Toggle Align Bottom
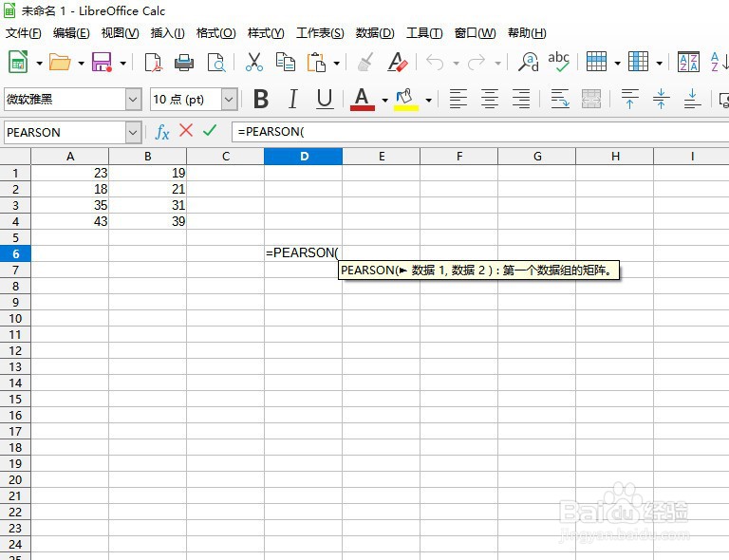 click(x=692, y=99)
